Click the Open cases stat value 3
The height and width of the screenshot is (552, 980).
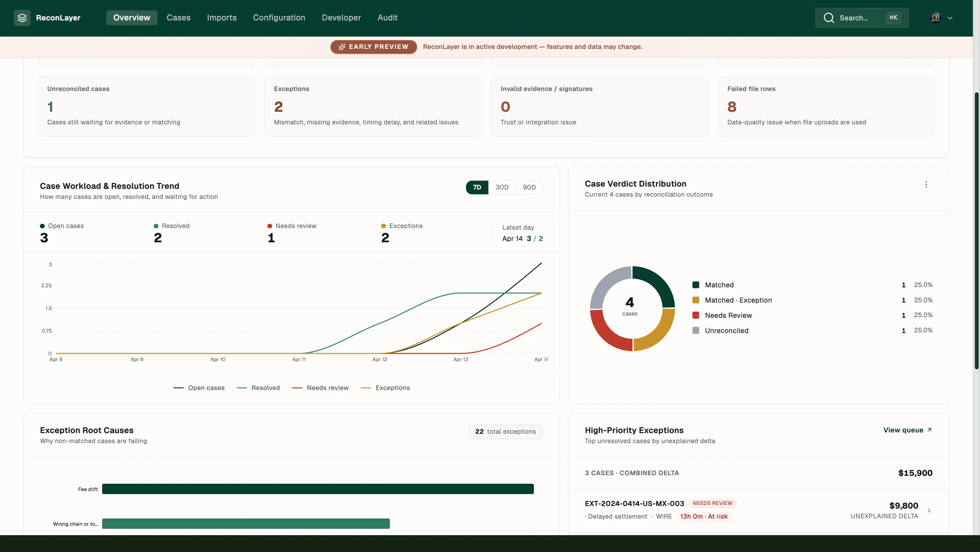[44, 238]
